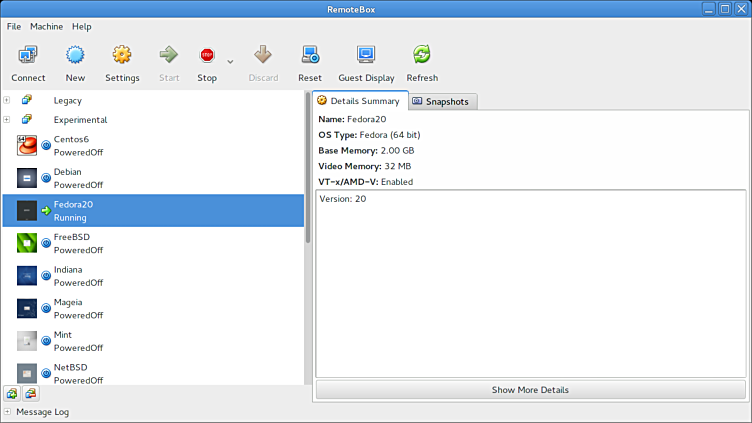Expand the Legacy group
The width and height of the screenshot is (752, 423).
[x=7, y=100]
